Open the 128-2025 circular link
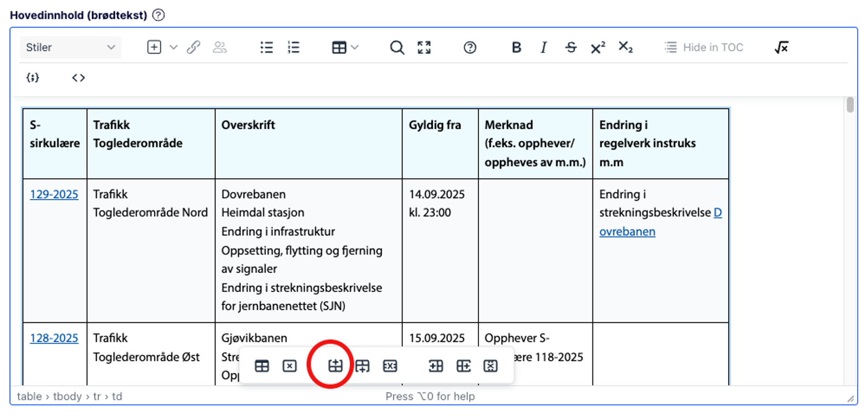The height and width of the screenshot is (420, 868). 54,338
